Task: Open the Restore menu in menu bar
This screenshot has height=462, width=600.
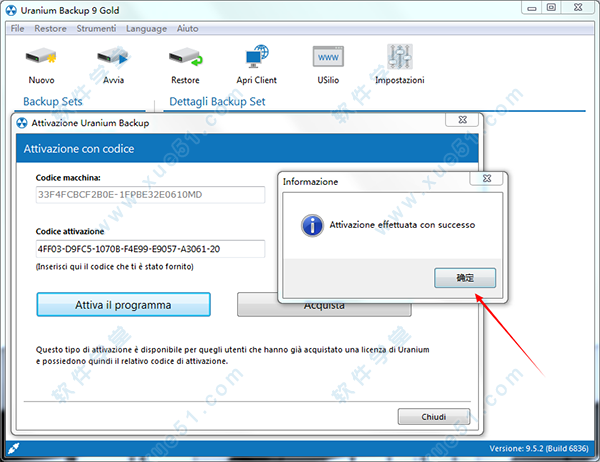Action: (50, 28)
